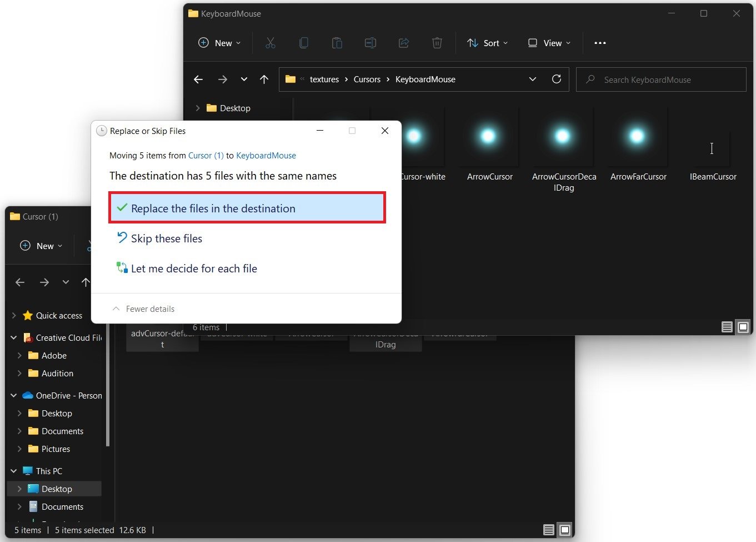Click the Copy icon in KeyboardMouse toolbar
Image resolution: width=756 pixels, height=542 pixels.
pyautogui.click(x=304, y=43)
